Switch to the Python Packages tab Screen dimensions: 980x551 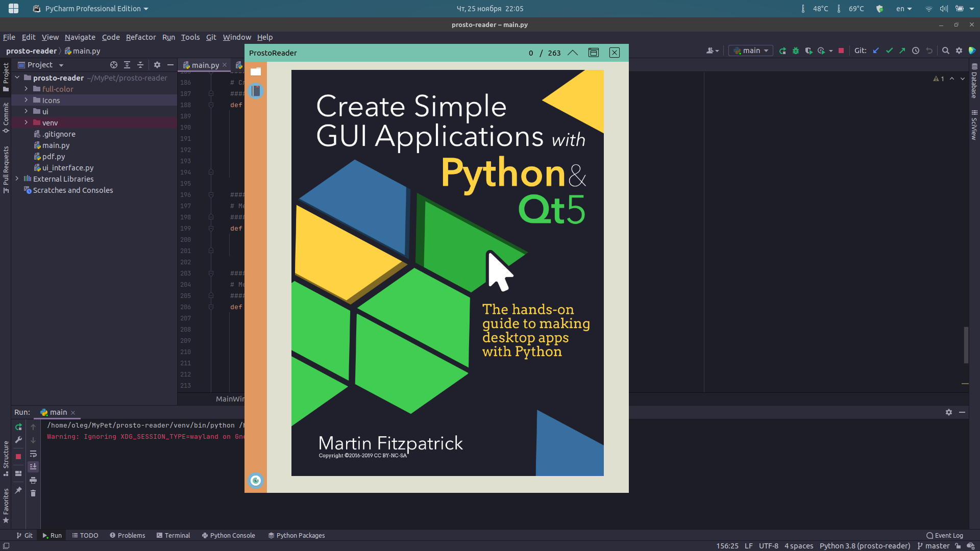(x=300, y=535)
